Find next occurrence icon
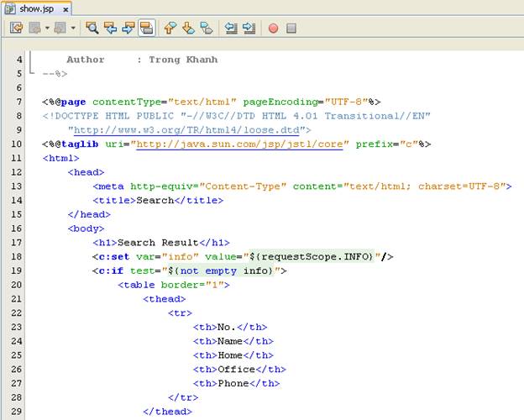This screenshot has width=524, height=420. coord(128,28)
